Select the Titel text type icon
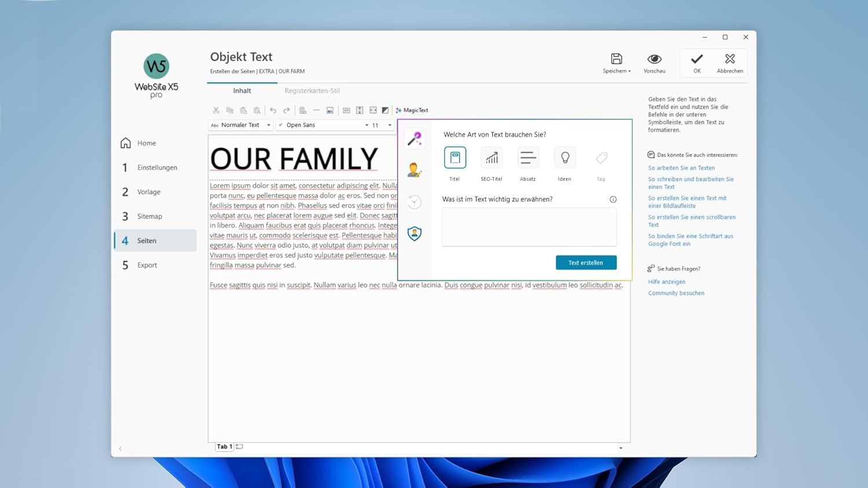 pos(455,158)
